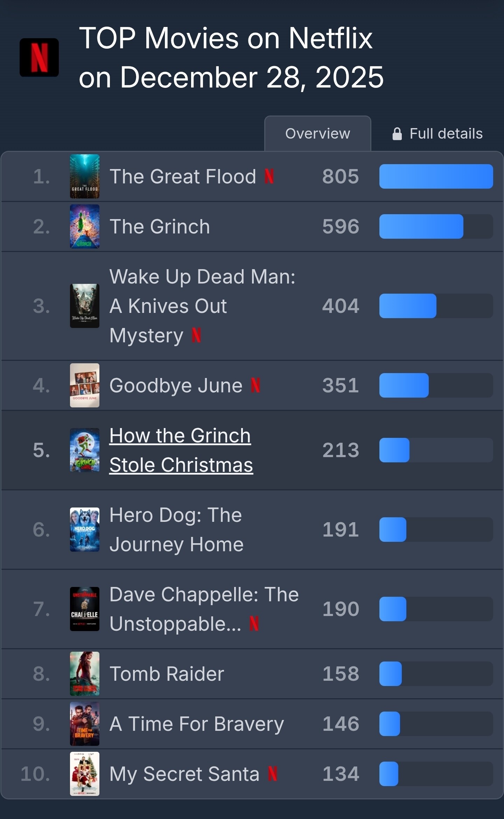Open The Grinch movie title
Image resolution: width=504 pixels, height=819 pixels.
pos(160,226)
